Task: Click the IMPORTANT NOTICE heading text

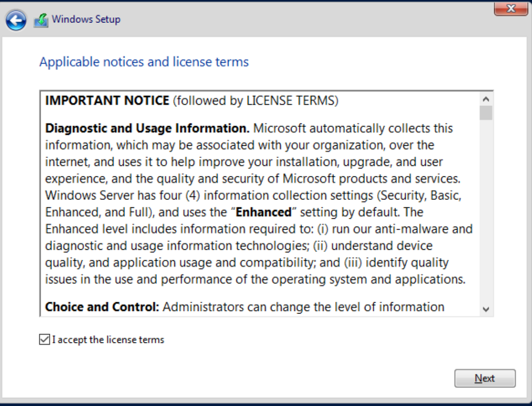Action: click(107, 100)
